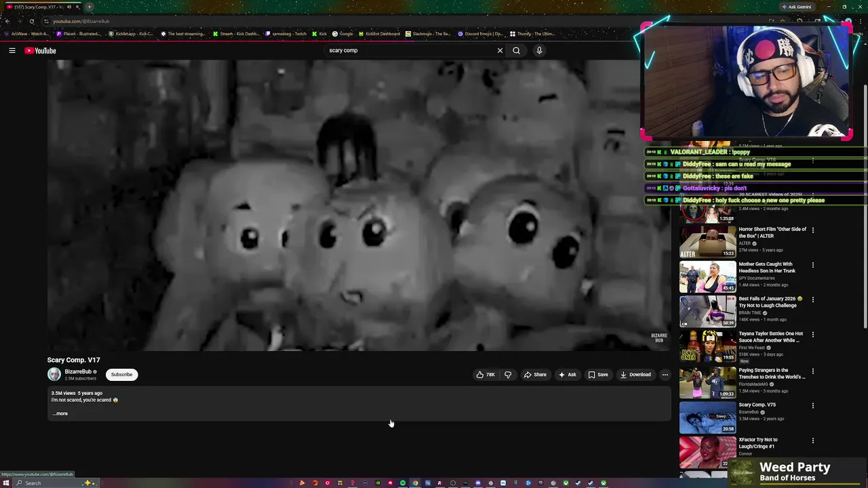Subscribe to BizarreBub channel
868x488 pixels.
click(122, 374)
